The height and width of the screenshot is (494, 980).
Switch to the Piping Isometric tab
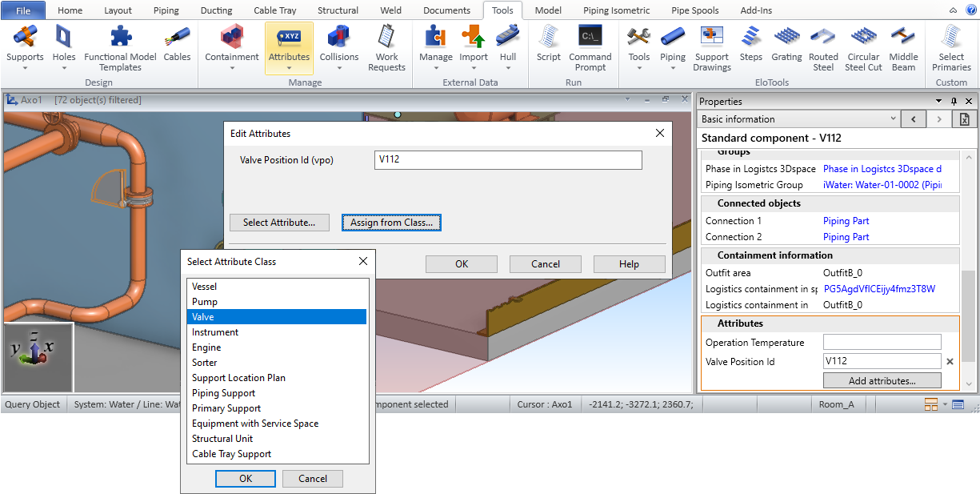[616, 10]
